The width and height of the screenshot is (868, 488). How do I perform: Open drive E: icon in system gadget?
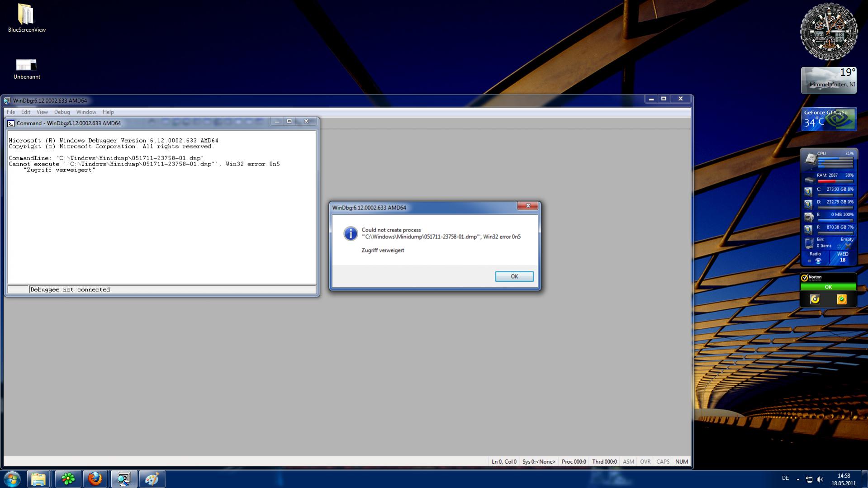(808, 217)
